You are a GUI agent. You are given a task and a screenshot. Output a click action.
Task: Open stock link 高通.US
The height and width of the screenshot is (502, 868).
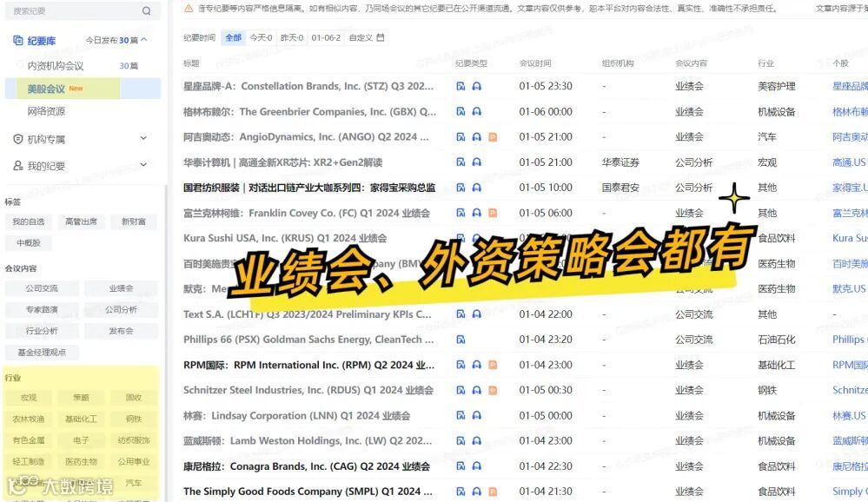[849, 162]
